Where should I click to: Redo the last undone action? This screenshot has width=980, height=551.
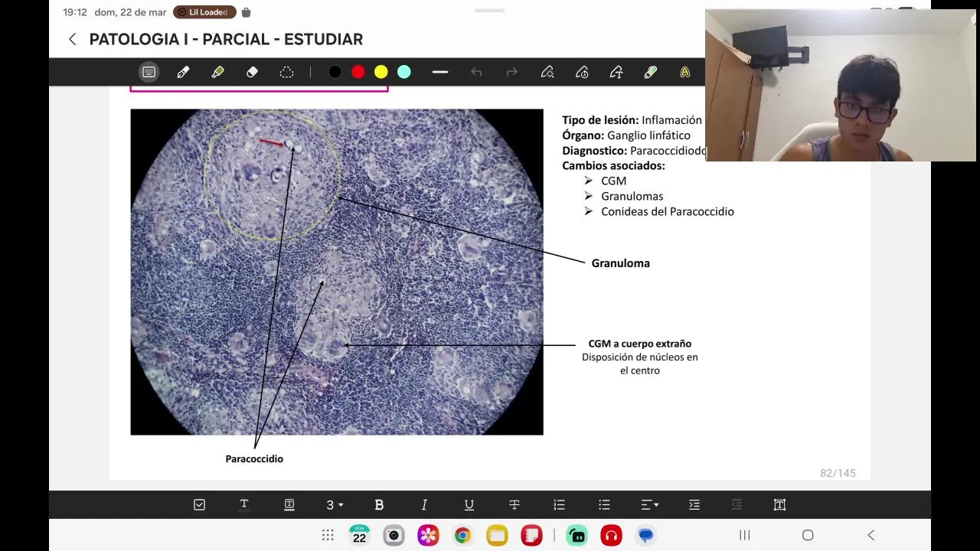click(x=511, y=72)
